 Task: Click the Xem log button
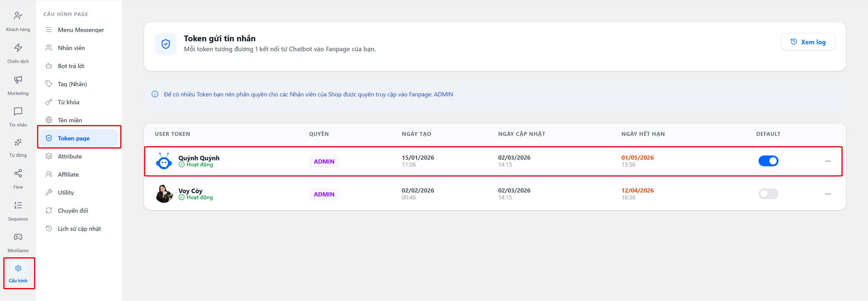point(807,42)
